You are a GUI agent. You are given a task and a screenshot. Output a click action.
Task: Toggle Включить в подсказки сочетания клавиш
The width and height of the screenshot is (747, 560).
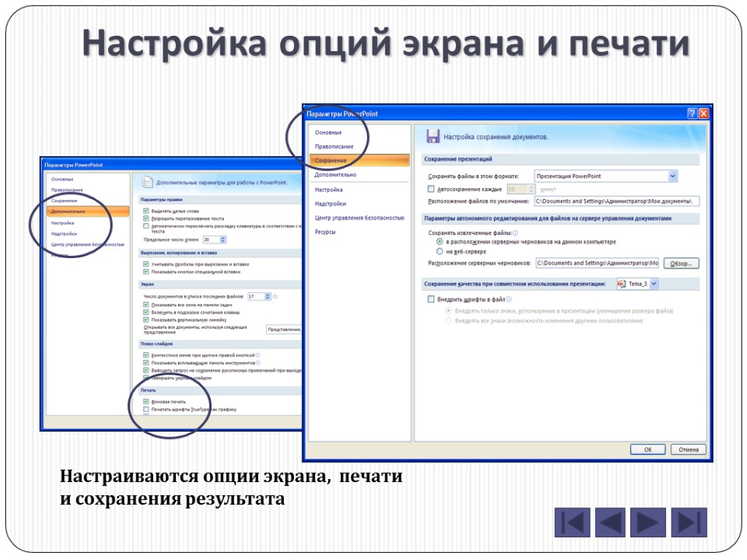click(x=146, y=312)
